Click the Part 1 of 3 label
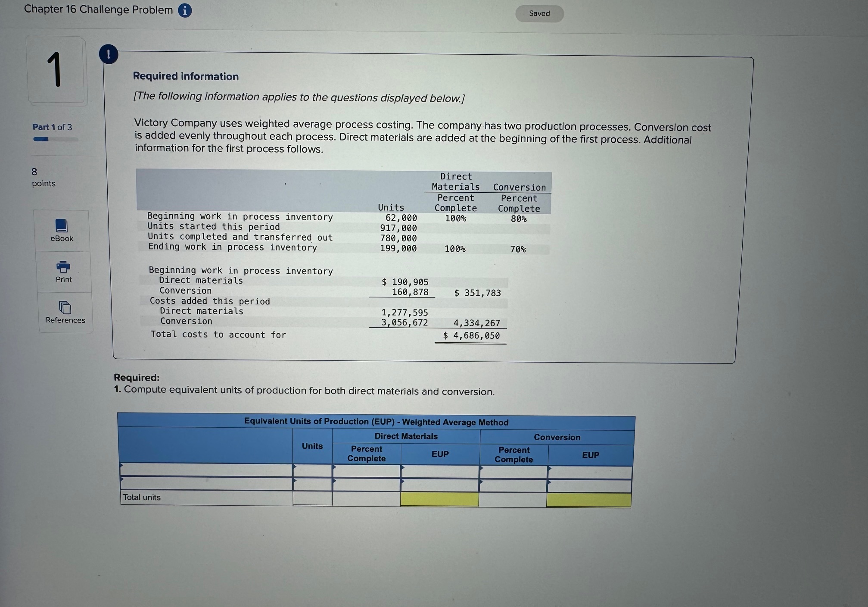Viewport: 868px width, 607px height. tap(52, 127)
